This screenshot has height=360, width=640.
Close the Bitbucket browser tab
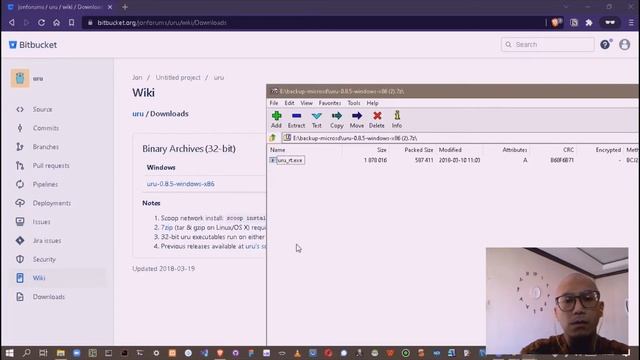(x=110, y=7)
